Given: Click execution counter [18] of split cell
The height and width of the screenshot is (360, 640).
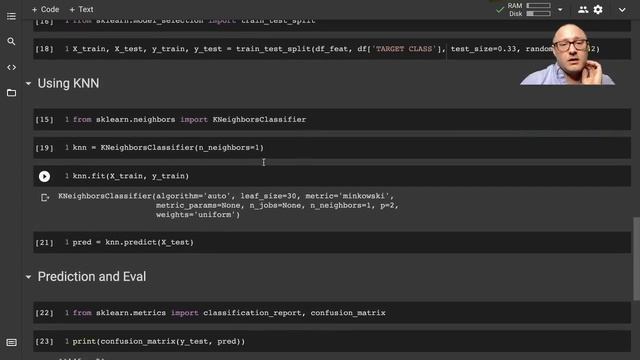Looking at the screenshot, I should coord(44,49).
